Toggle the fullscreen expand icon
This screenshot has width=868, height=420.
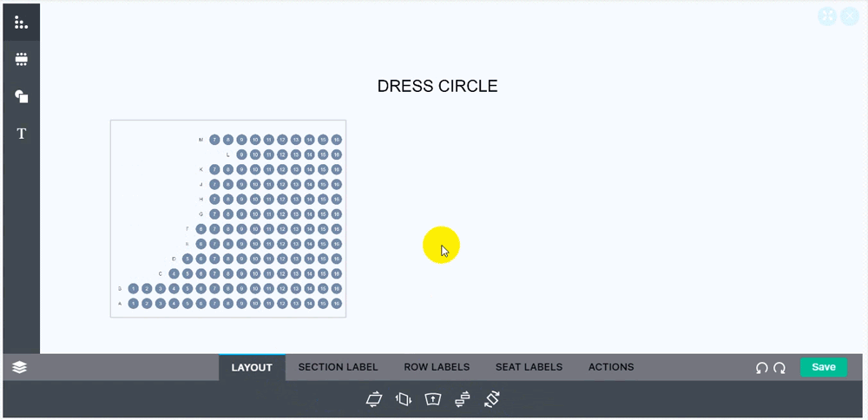point(827,16)
